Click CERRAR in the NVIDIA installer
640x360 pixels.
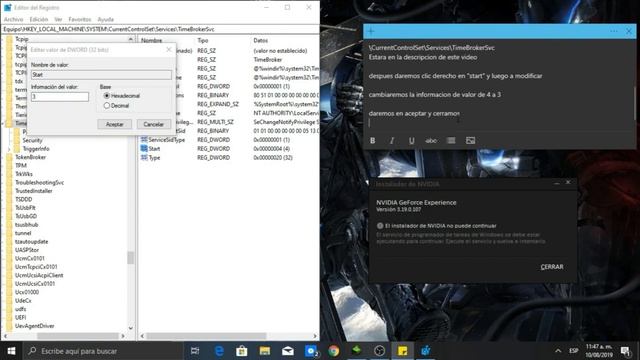(x=552, y=267)
